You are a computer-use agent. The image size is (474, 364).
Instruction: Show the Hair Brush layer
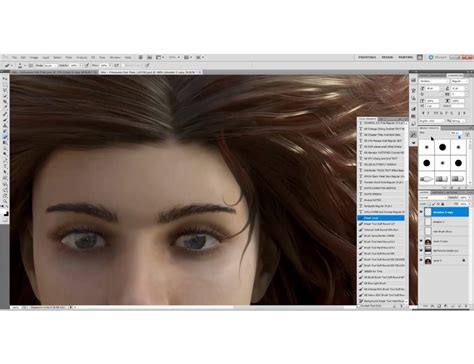click(421, 232)
